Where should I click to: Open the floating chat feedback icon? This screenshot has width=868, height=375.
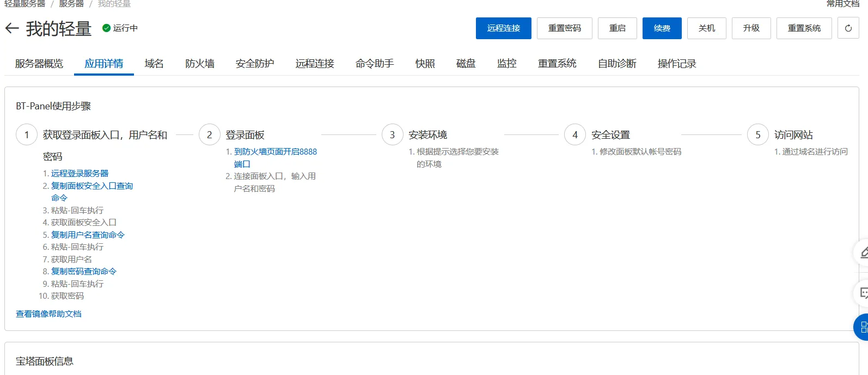pyautogui.click(x=863, y=294)
